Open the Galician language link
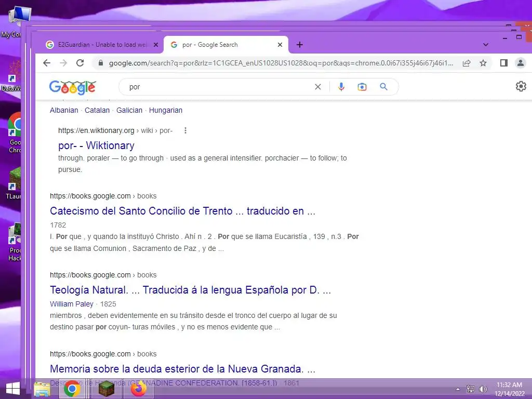Screen dimensions: 532x399 (129, 110)
